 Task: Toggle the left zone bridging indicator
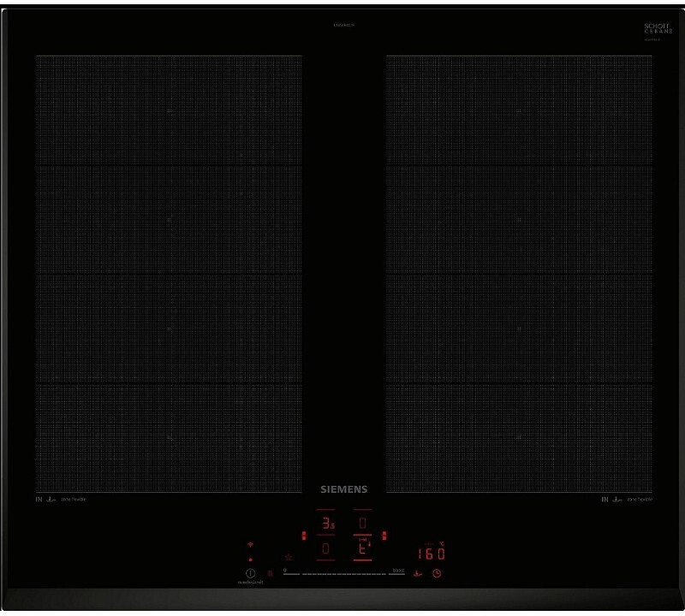pyautogui.click(x=304, y=535)
